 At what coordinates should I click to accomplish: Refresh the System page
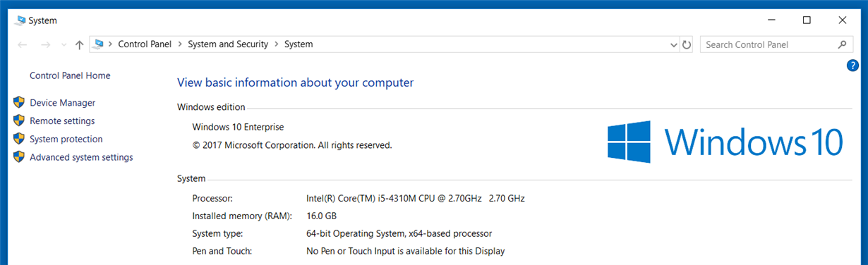click(x=687, y=44)
